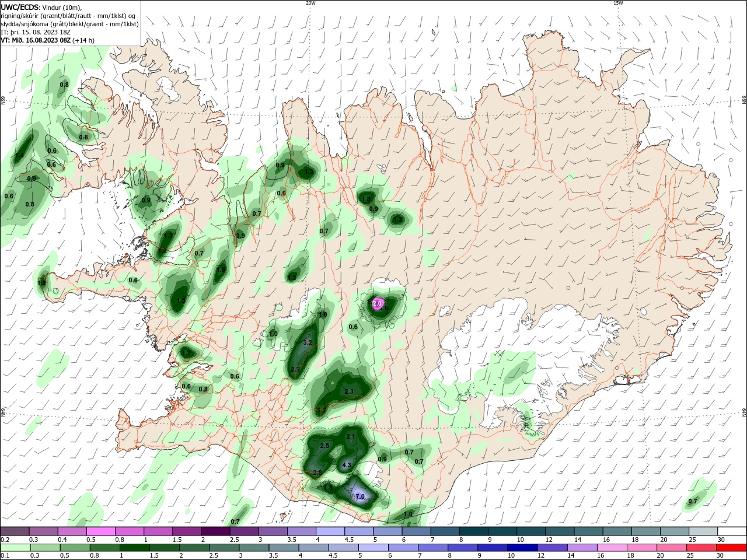This screenshot has height=560, width=747.
Task: Click the 4.3 precipitation value label
Action: 347,465
